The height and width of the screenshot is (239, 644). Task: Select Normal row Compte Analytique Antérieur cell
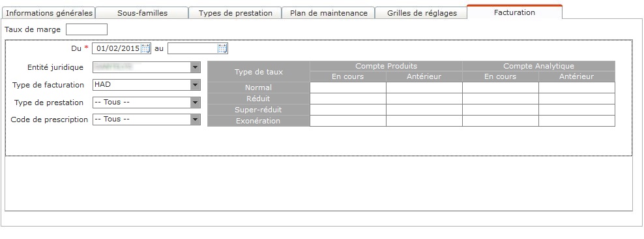577,88
